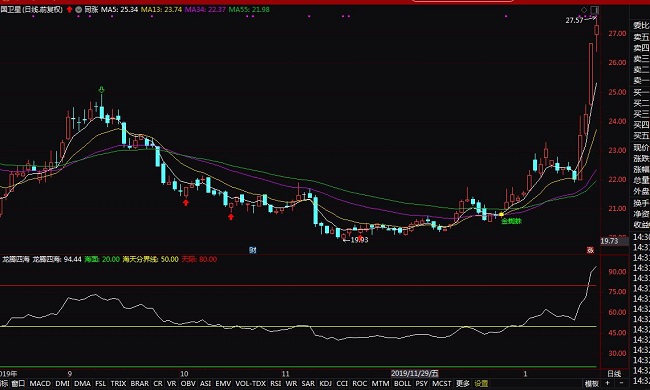Open the WR indicator tab
Viewport: 650px width, 390px height.
(x=291, y=384)
